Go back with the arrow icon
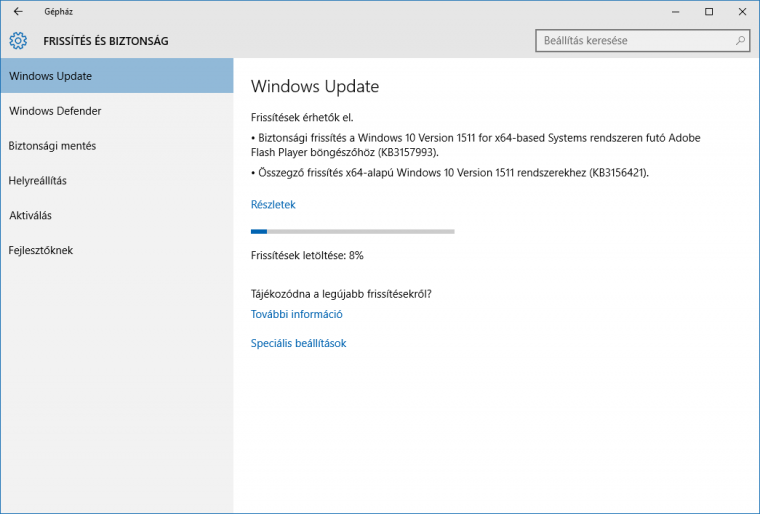 (18, 12)
